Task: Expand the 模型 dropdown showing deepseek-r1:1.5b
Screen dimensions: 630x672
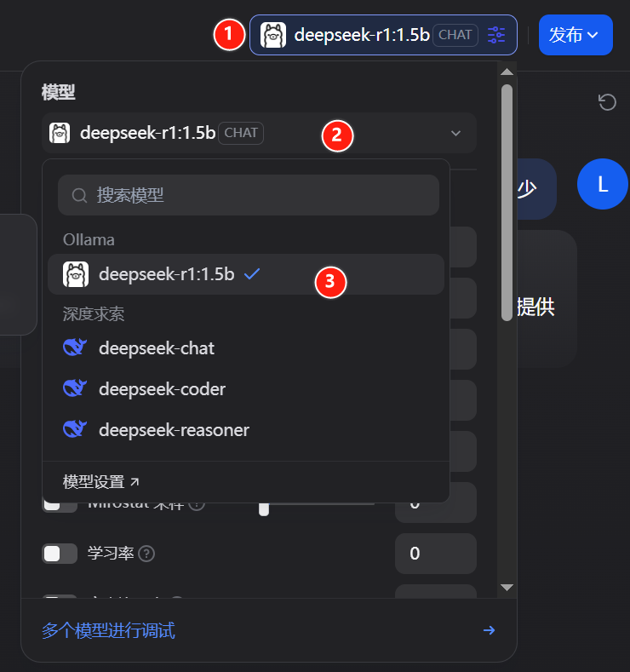Action: point(259,133)
